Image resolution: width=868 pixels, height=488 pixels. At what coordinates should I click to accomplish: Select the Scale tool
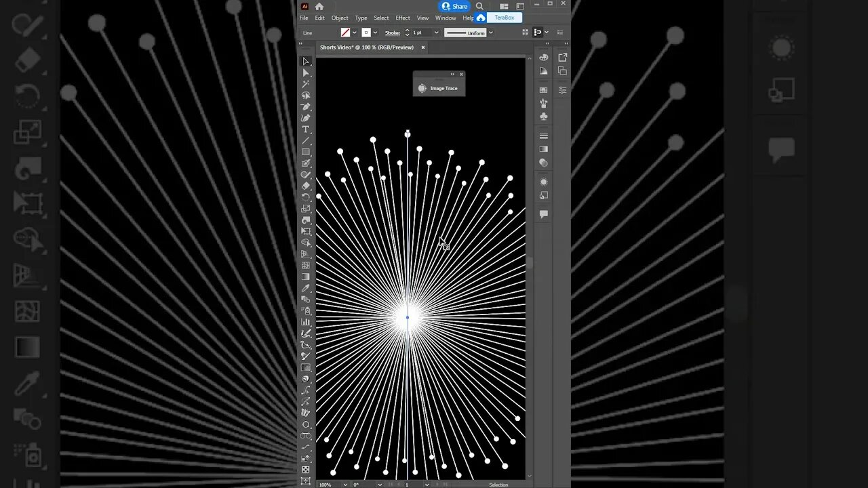(306, 209)
